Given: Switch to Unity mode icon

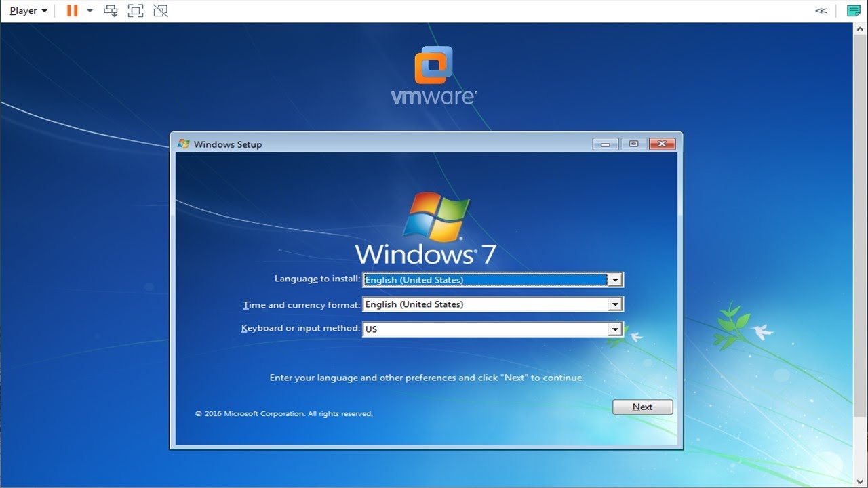Looking at the screenshot, I should tap(160, 11).
